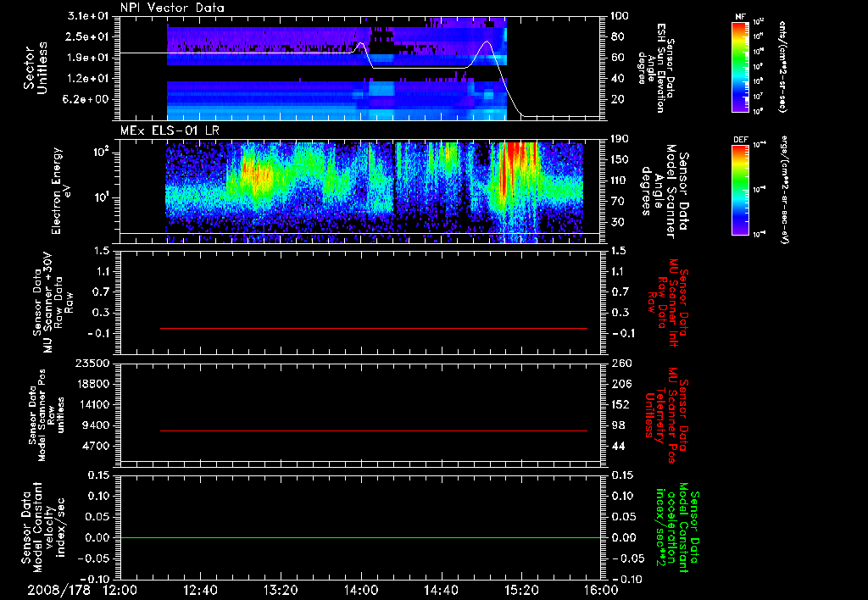868x600 pixels.
Task: Click the NF label above the color bar
Action: tap(741, 17)
